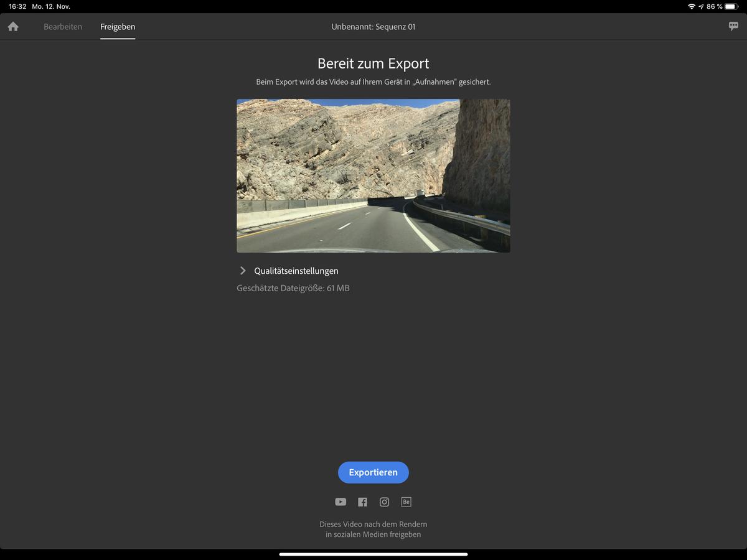Go to the home screen icon
Screen dimensions: 747x560
coord(13,27)
